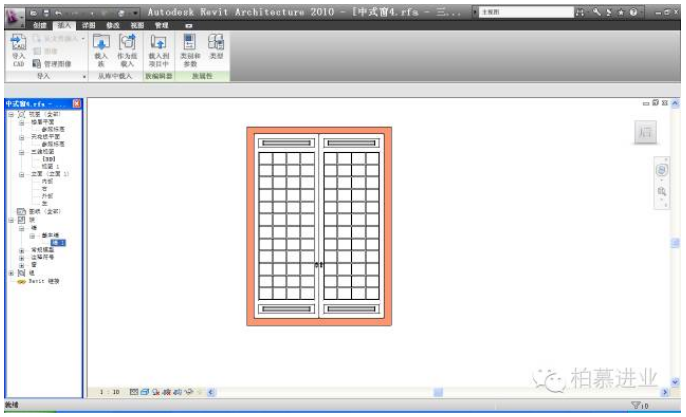
Task: Expand the 导入 panel launcher arrow
Action: point(84,77)
